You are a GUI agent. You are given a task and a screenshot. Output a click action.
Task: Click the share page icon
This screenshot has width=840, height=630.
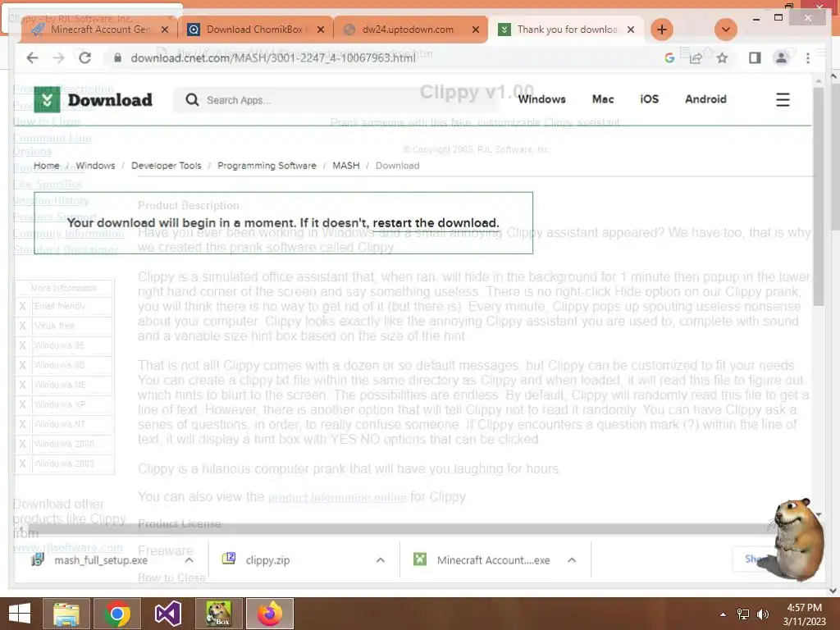[696, 58]
